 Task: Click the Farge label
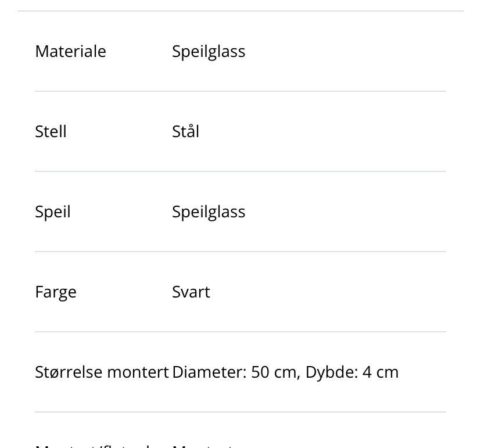click(x=56, y=292)
